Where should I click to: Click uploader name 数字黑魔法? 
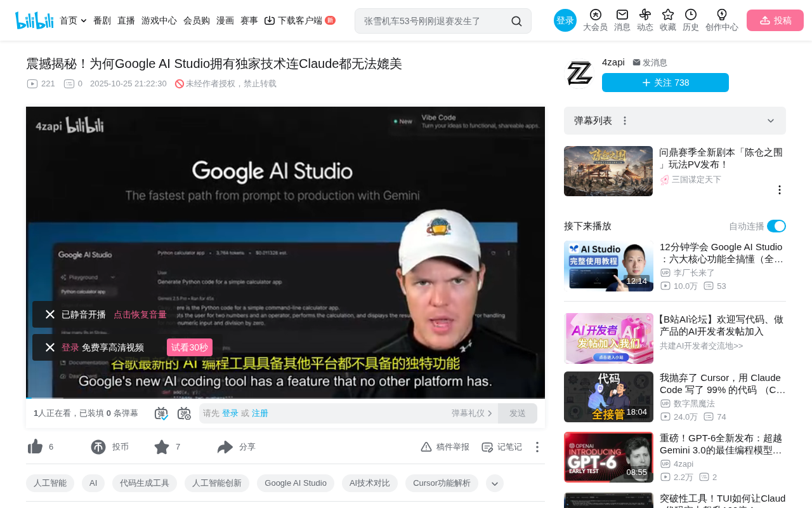[694, 403]
